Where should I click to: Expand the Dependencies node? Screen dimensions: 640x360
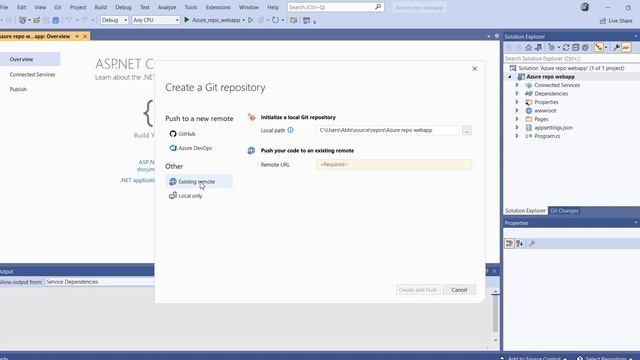click(517, 94)
